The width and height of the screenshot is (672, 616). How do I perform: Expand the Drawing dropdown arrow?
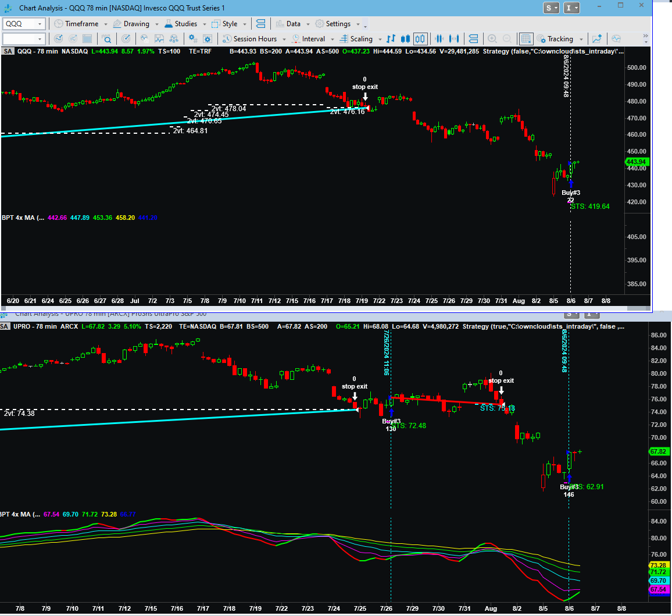click(x=157, y=24)
